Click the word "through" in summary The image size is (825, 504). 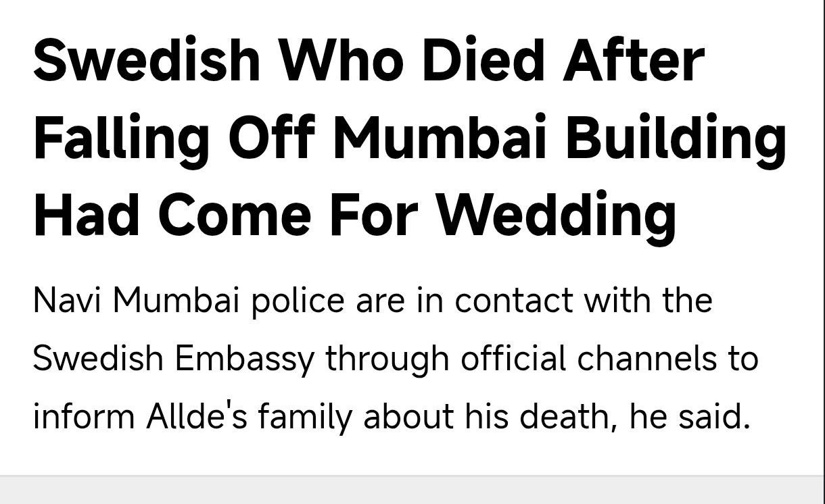coord(387,359)
